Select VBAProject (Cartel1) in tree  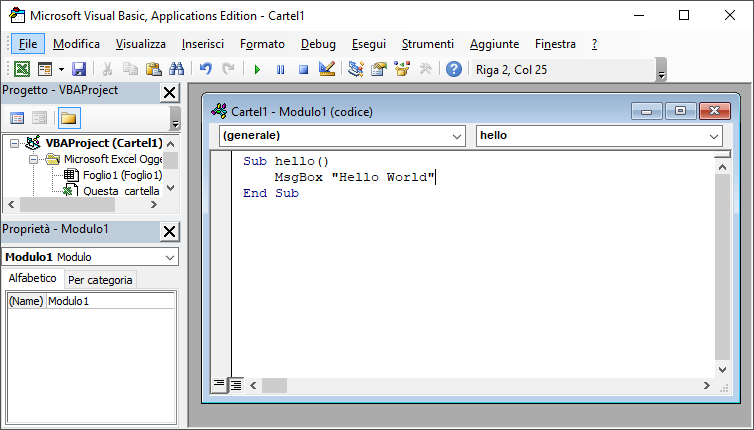[x=104, y=143]
